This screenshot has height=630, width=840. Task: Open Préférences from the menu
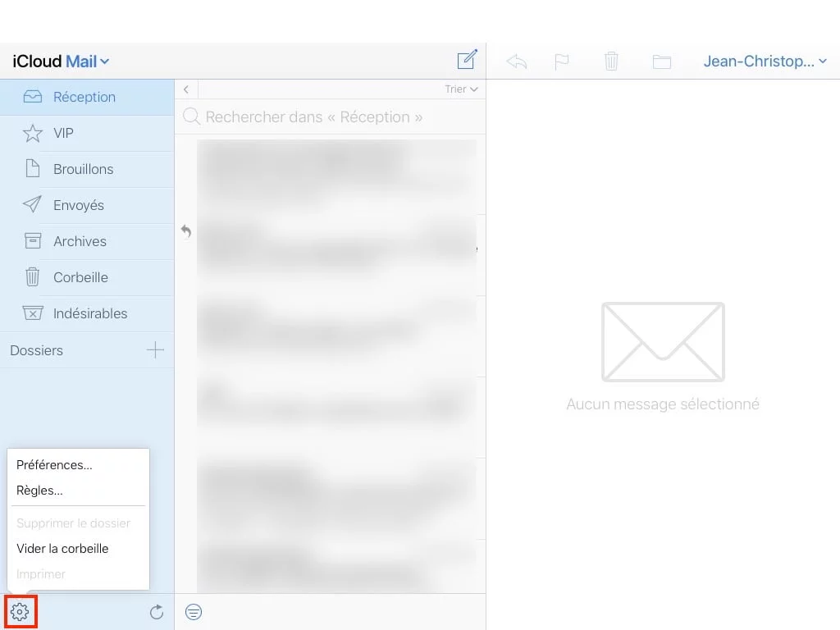coord(54,465)
